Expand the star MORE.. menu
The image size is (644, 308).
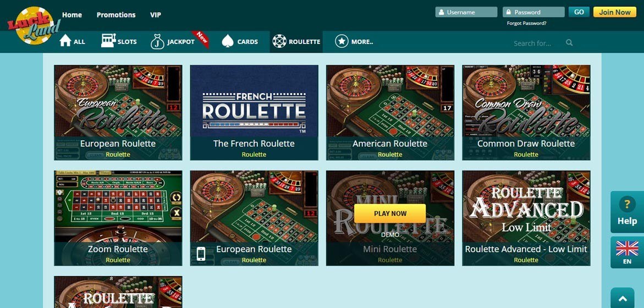point(342,41)
